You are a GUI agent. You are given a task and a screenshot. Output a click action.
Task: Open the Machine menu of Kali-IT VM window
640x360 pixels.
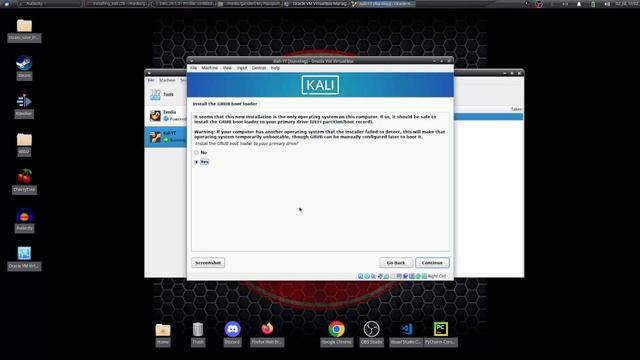point(209,68)
